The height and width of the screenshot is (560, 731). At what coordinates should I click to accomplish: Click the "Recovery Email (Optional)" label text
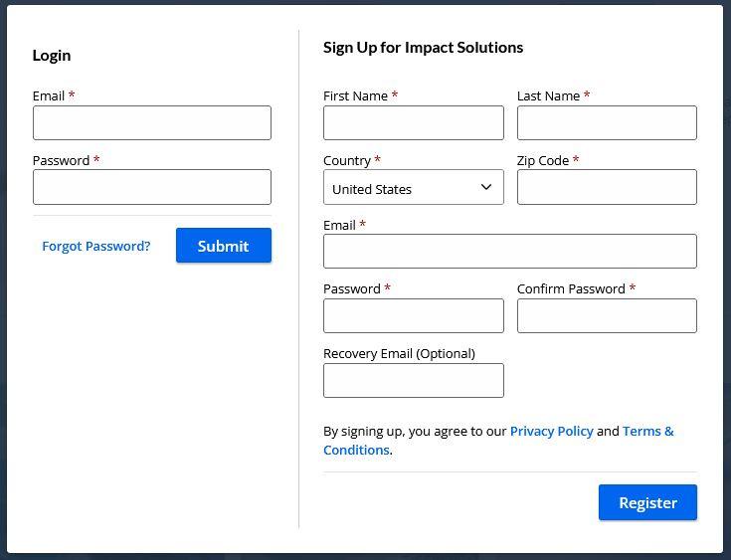(399, 353)
